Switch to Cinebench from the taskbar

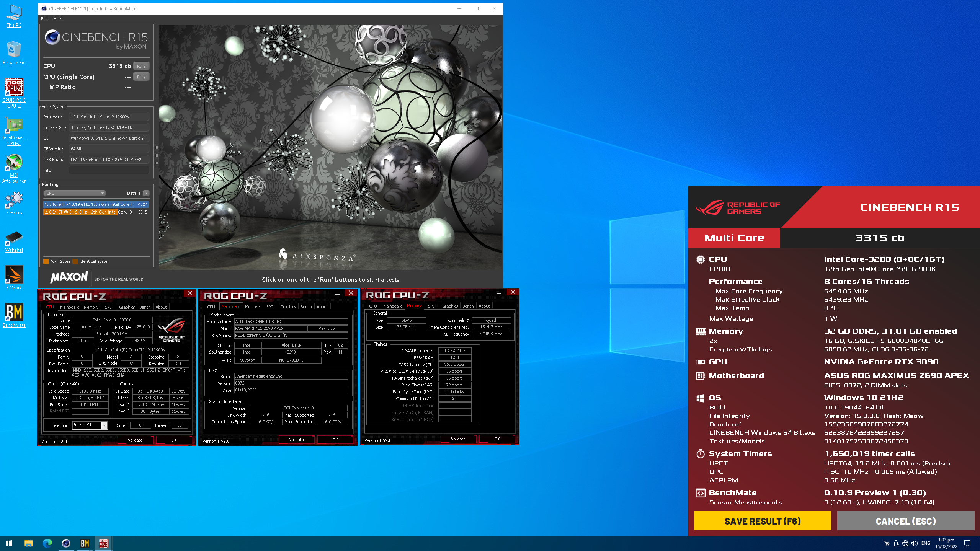point(66,543)
